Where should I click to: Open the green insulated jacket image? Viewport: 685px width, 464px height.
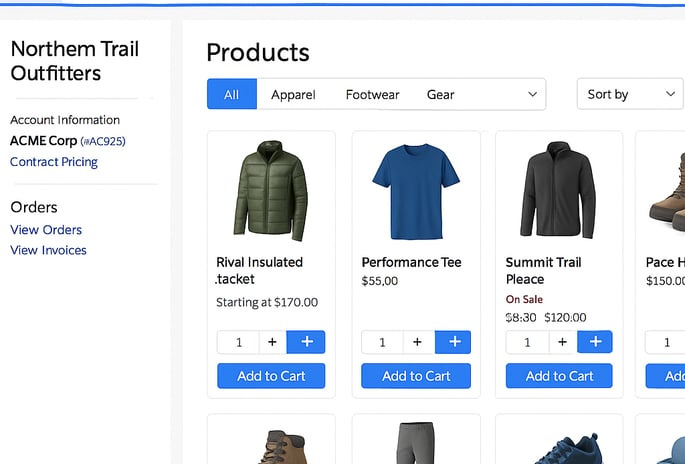pyautogui.click(x=271, y=190)
